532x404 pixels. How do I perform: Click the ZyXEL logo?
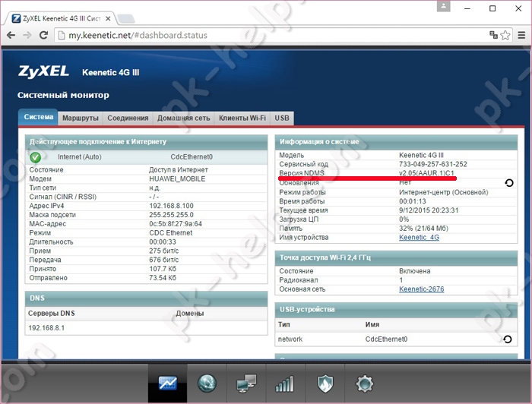coord(43,71)
